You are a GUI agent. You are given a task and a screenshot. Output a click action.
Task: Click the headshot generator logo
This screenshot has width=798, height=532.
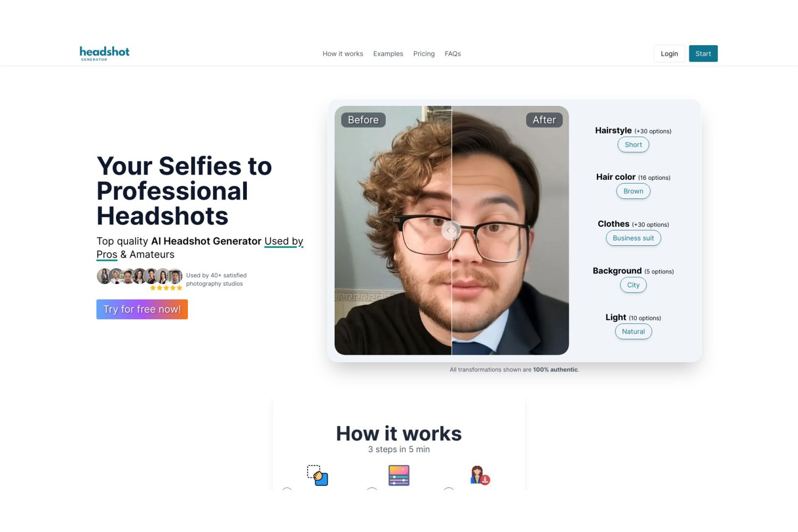[x=104, y=53]
